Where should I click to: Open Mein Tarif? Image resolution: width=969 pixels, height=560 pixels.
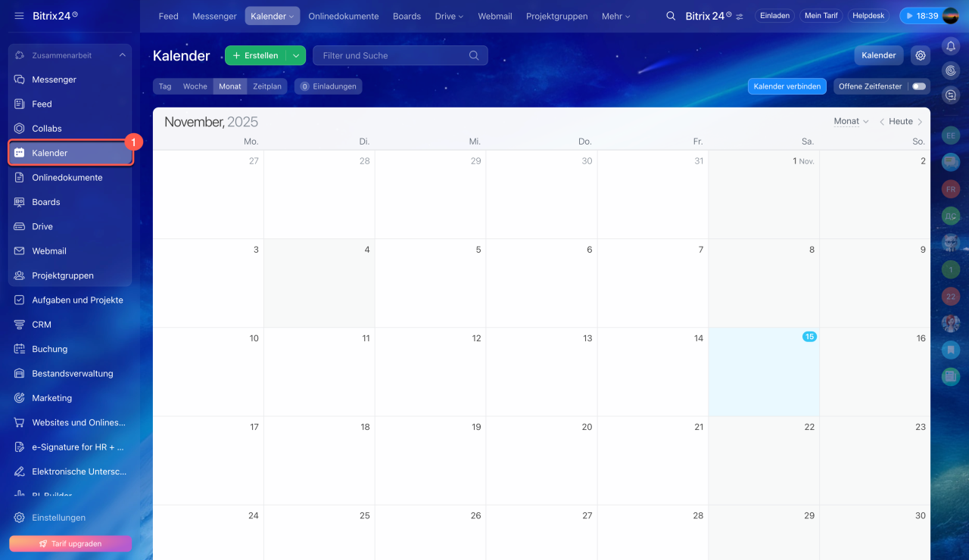821,16
